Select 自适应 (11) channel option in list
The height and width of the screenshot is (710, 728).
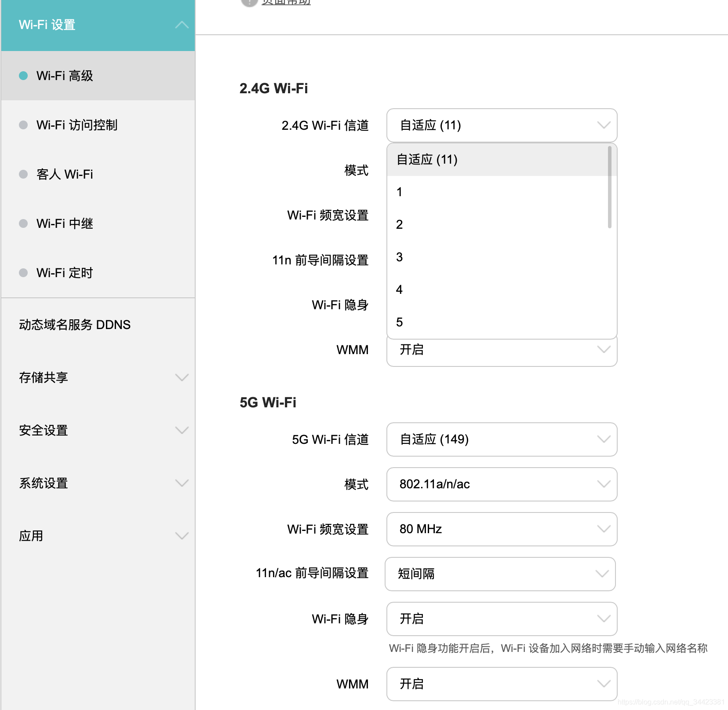tap(497, 160)
